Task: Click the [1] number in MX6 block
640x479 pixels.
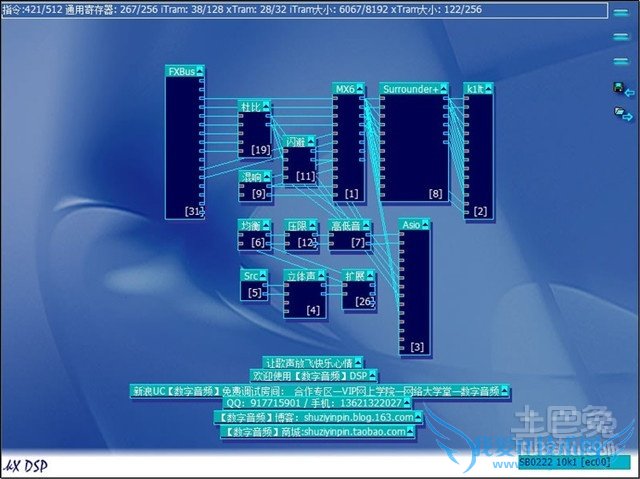Action: (x=351, y=194)
